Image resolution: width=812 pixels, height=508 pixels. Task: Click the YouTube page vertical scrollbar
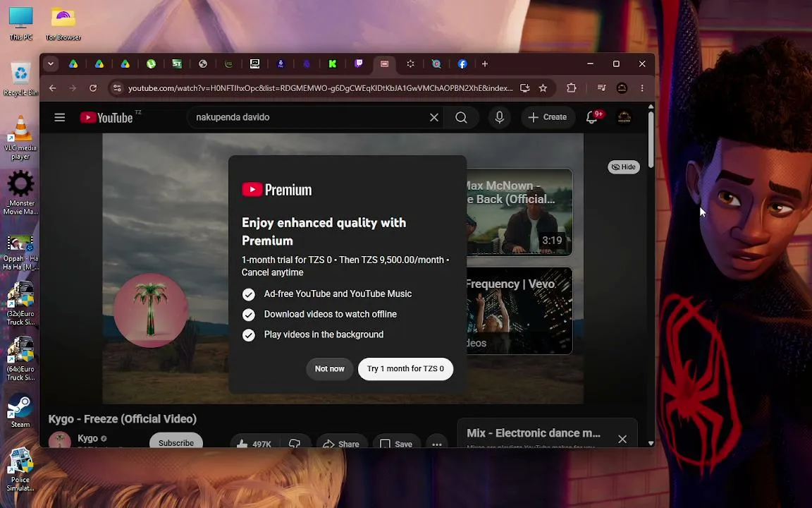coord(651,140)
